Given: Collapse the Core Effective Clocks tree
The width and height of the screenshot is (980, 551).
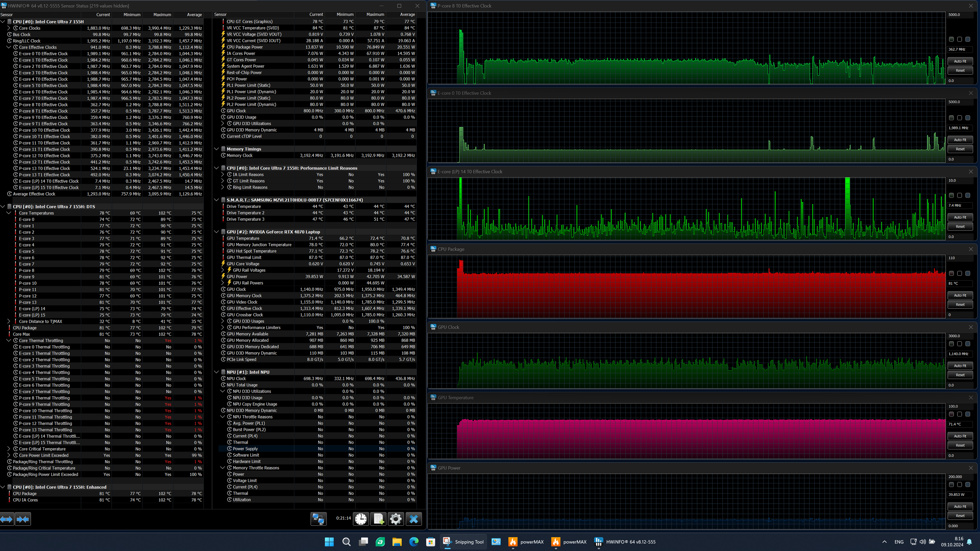Looking at the screenshot, I should click(x=9, y=47).
